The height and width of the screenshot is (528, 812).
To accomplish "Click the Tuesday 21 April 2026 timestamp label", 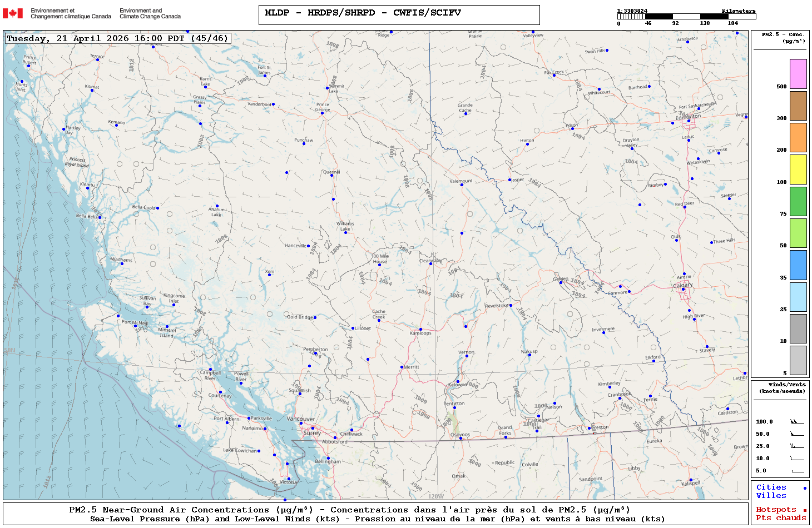I will pyautogui.click(x=117, y=38).
